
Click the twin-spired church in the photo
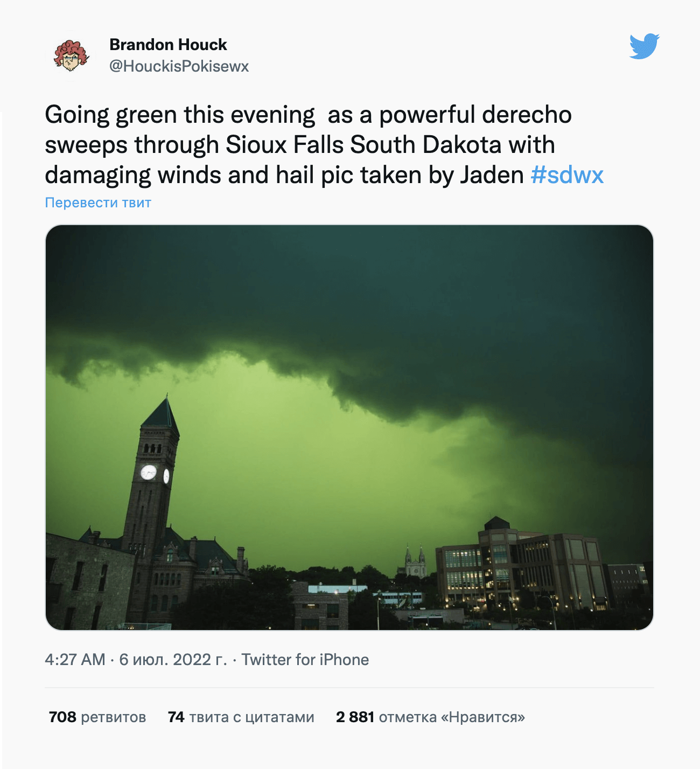[x=415, y=563]
